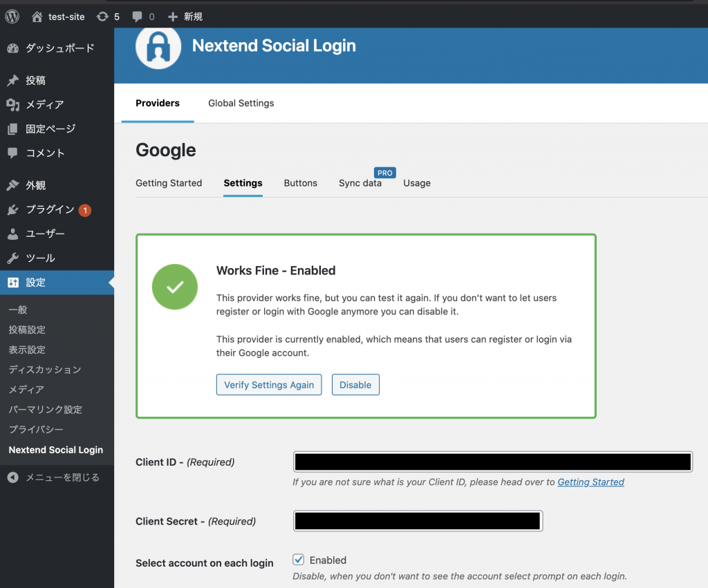The width and height of the screenshot is (708, 588).
Task: Click Verify Settings Again button
Action: tap(269, 385)
